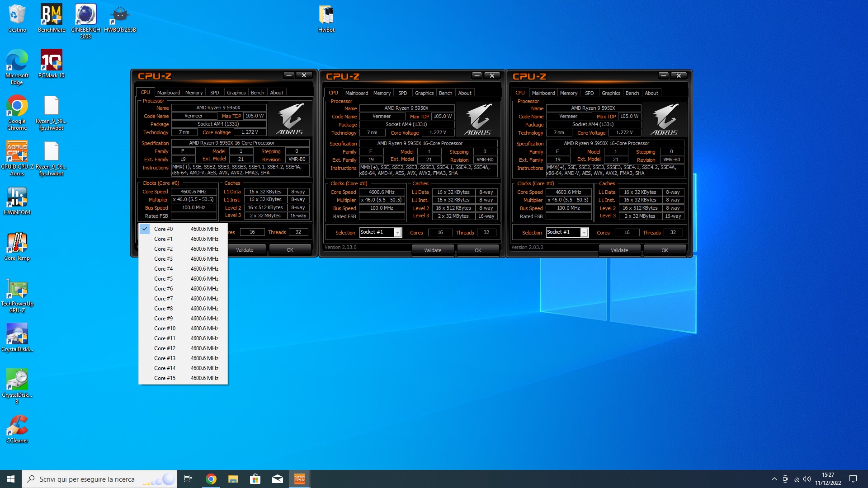Launch CCleaner desktop shortcut
This screenshot has height=488, width=868.
17,429
